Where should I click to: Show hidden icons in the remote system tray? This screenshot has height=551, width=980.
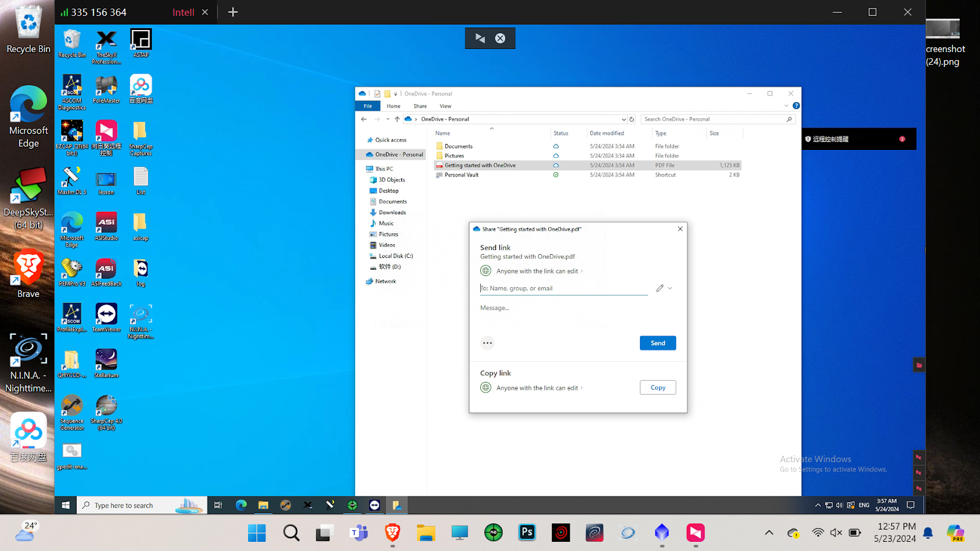[x=818, y=505]
